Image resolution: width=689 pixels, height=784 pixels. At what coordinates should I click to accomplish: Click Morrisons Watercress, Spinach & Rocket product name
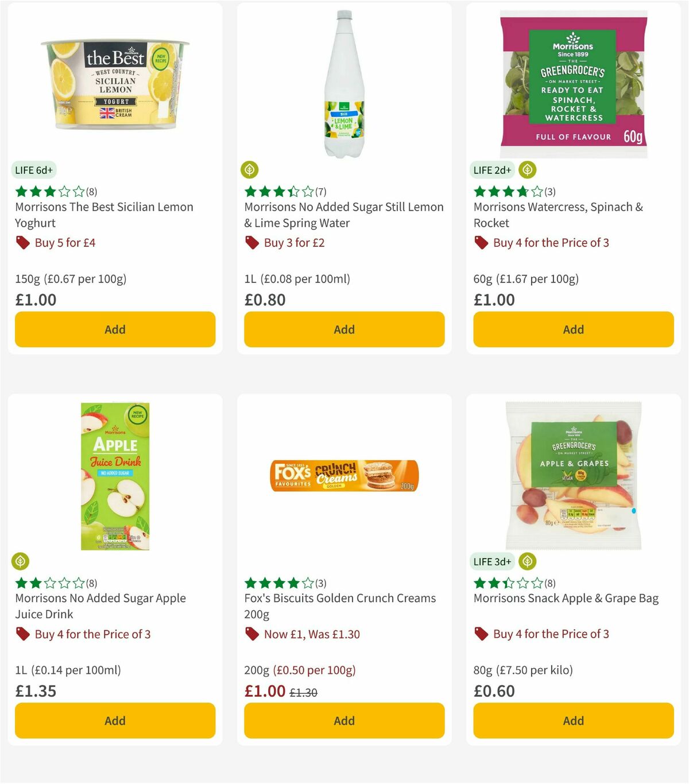[x=558, y=215]
